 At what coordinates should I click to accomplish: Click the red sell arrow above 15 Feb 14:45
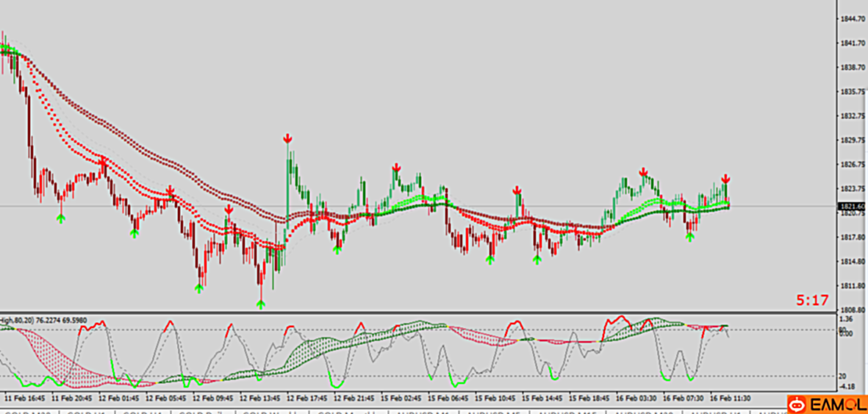pos(517,190)
